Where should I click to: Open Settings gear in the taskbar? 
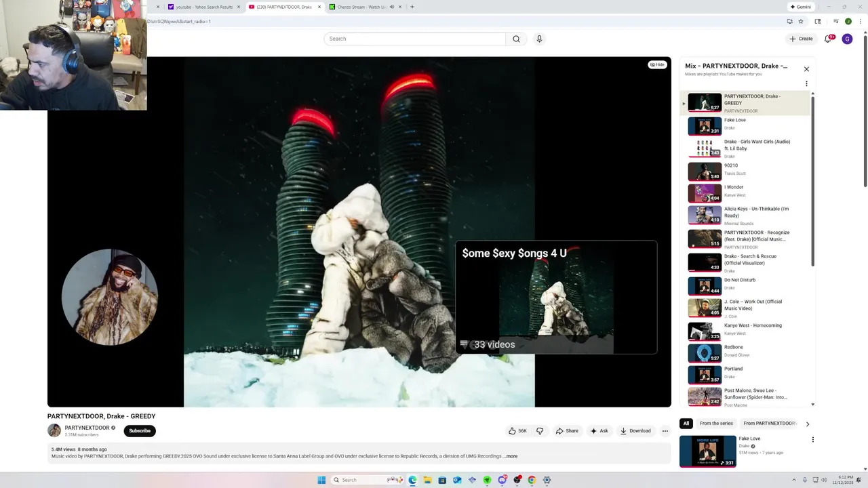pos(547,480)
